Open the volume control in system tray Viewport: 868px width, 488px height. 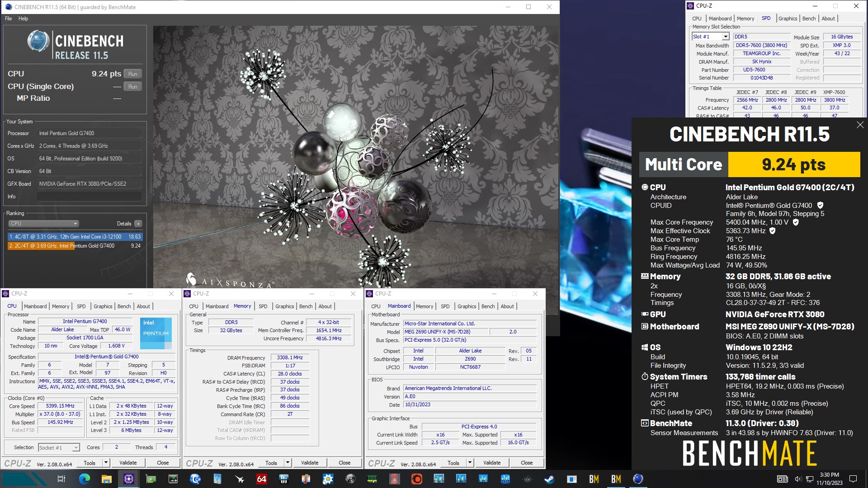798,479
